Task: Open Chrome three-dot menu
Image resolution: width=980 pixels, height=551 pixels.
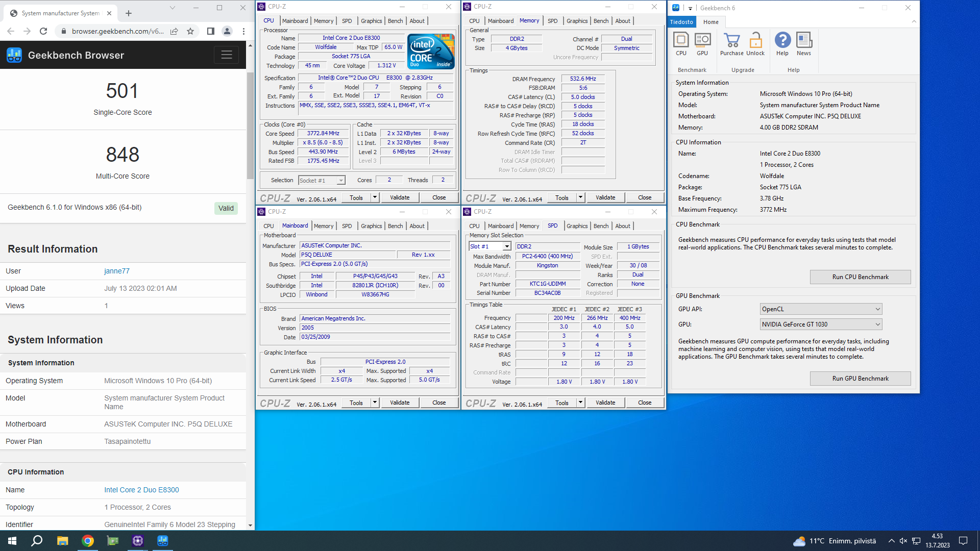Action: coord(243,31)
